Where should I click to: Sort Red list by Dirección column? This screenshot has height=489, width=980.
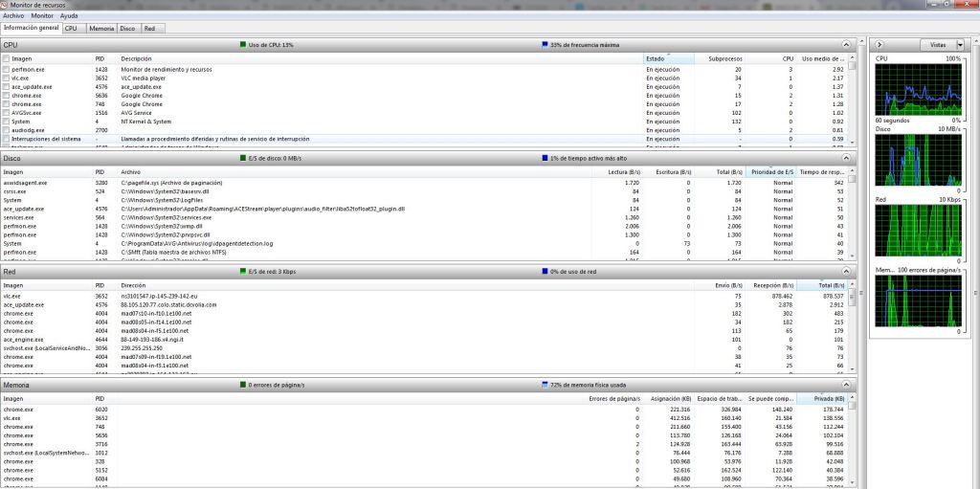(x=406, y=285)
